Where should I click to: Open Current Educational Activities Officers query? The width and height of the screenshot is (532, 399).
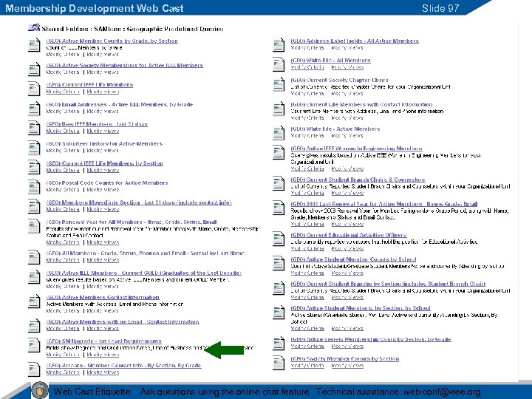coord(349,235)
